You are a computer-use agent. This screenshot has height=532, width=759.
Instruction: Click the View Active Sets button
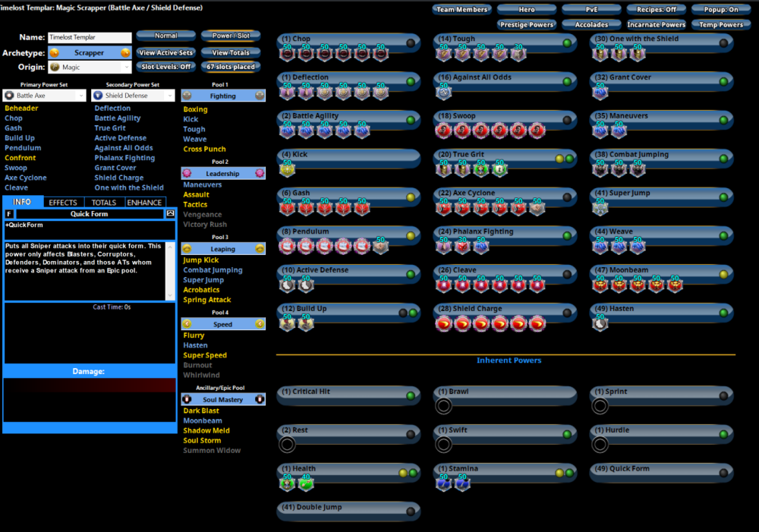click(165, 53)
